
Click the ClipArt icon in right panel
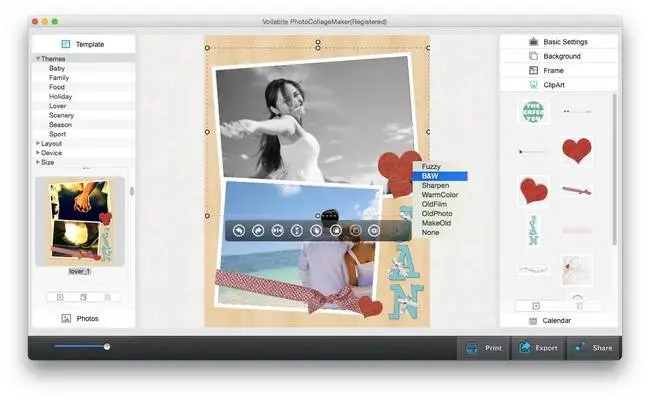tap(534, 85)
